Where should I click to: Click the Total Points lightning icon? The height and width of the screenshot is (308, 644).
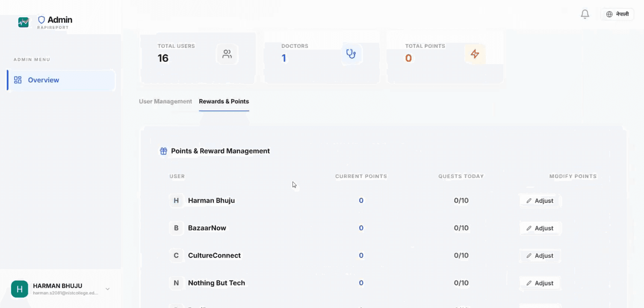[475, 54]
